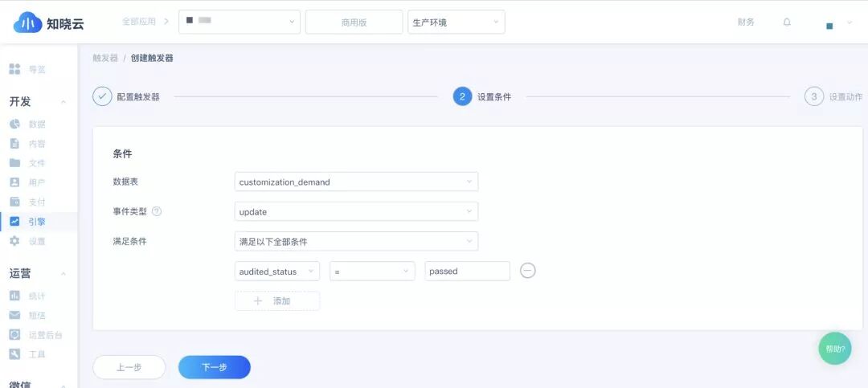
Task: Go to 文件 in sidebar
Action: click(x=37, y=163)
